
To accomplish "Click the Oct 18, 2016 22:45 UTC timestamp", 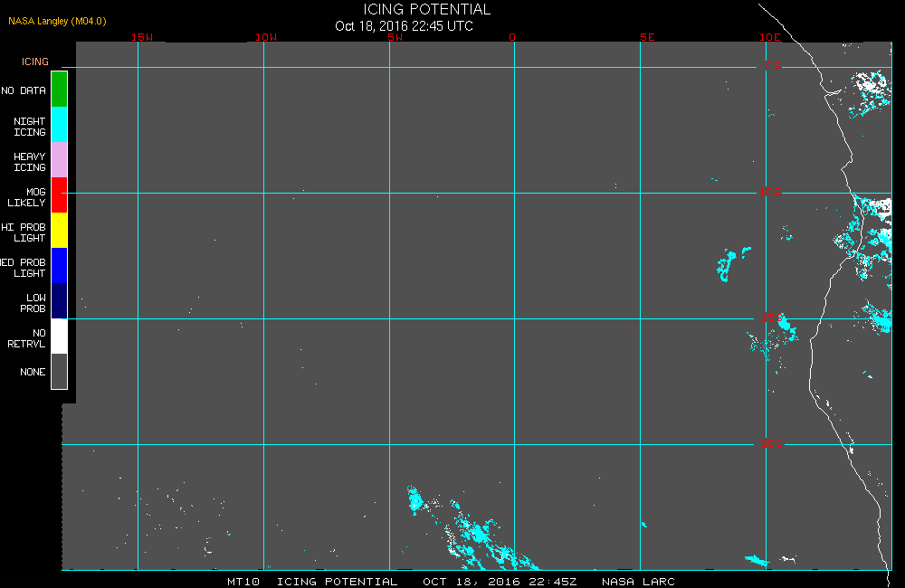I will pyautogui.click(x=404, y=26).
